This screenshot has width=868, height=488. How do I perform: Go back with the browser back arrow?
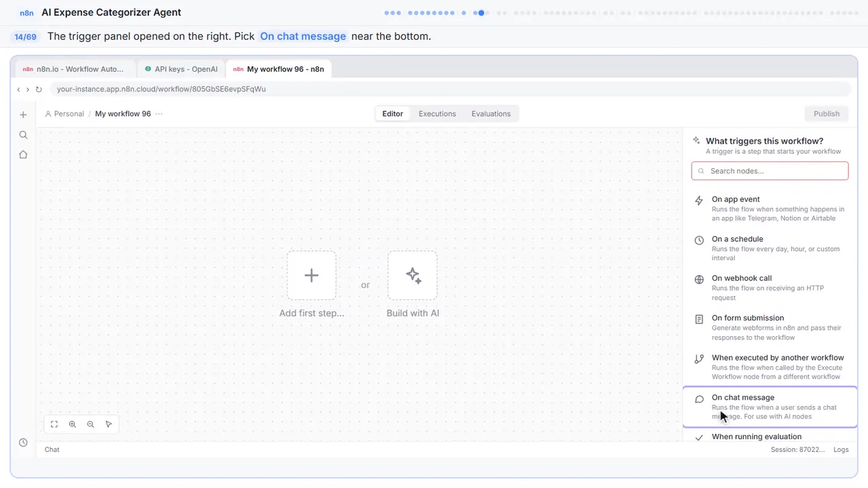tap(19, 89)
